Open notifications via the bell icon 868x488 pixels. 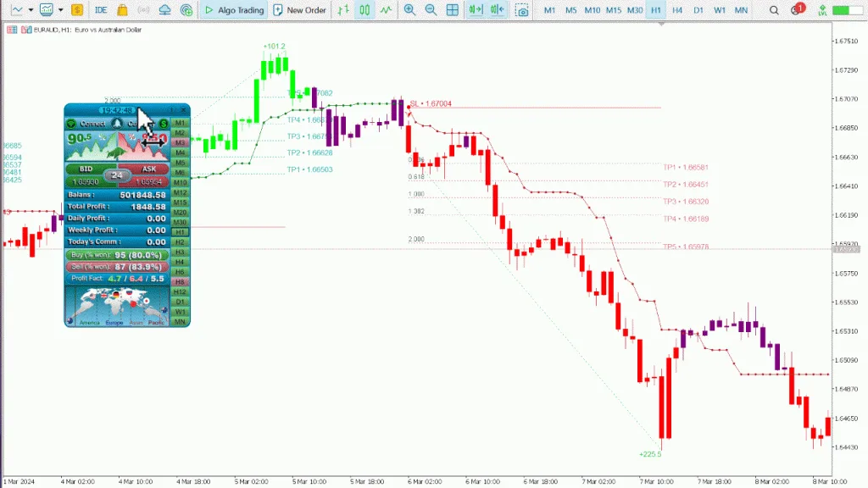[x=797, y=9]
